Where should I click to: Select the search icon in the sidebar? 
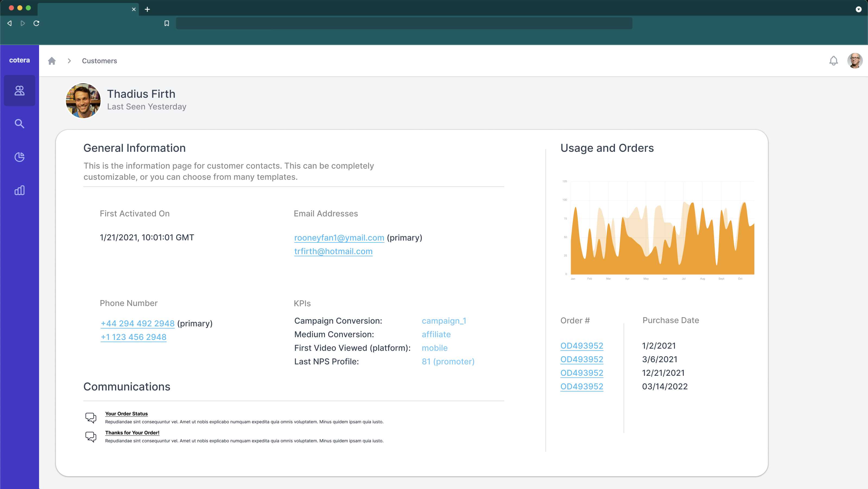click(19, 124)
